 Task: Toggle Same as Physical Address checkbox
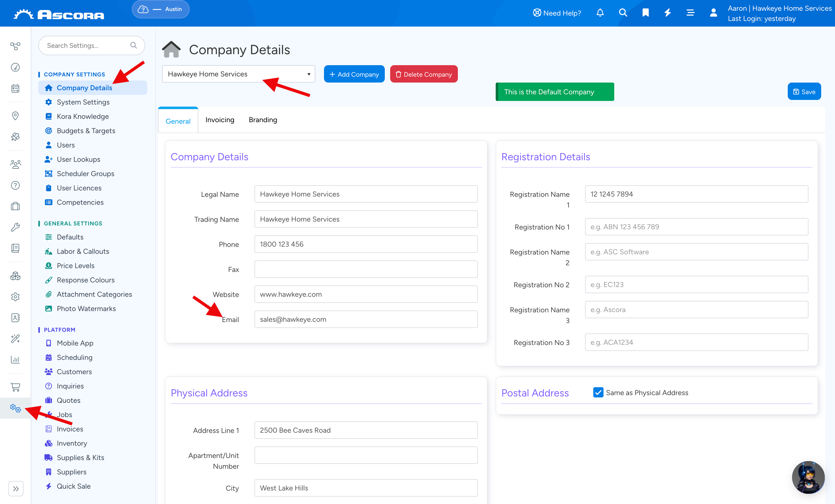point(598,393)
